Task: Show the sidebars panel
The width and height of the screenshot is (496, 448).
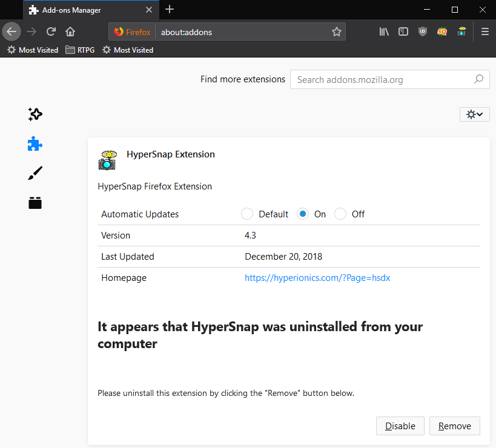Action: [403, 31]
